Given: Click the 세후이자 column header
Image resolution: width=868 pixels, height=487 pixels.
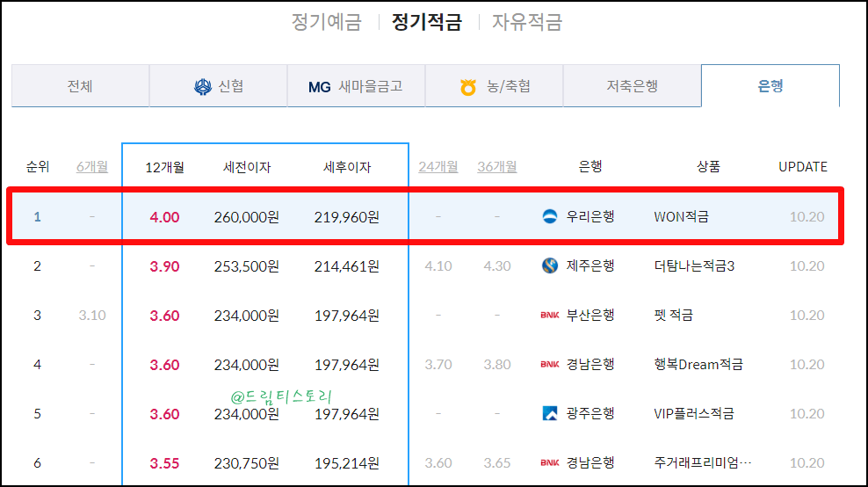Looking at the screenshot, I should [346, 167].
